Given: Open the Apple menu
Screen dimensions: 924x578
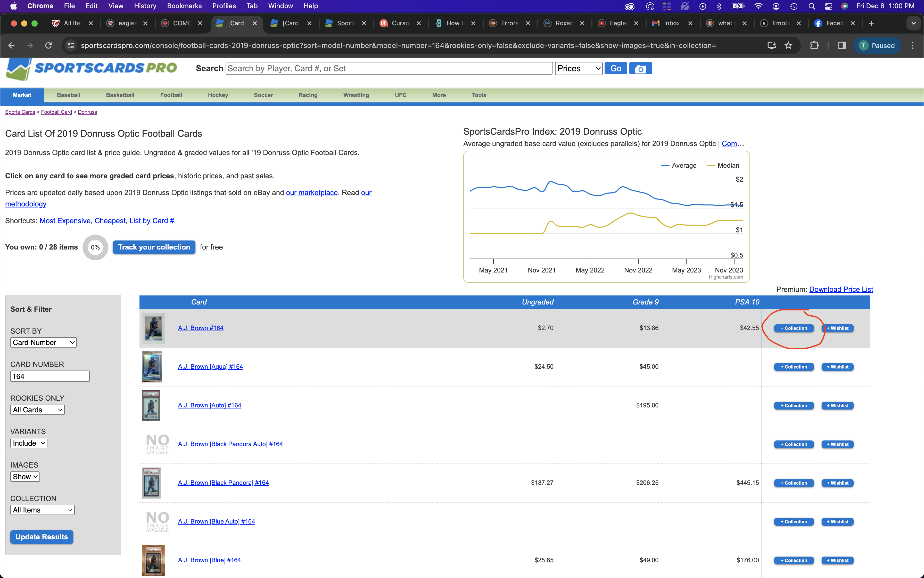Looking at the screenshot, I should (14, 6).
